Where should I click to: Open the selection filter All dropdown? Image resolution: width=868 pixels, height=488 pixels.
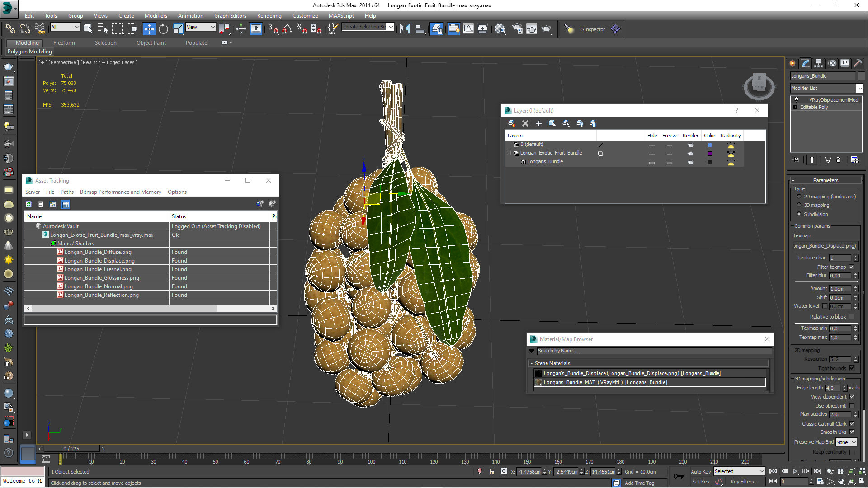tap(65, 27)
